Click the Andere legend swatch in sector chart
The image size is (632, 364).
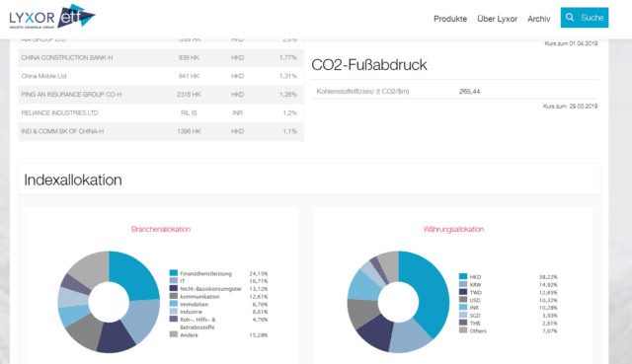tap(174, 334)
